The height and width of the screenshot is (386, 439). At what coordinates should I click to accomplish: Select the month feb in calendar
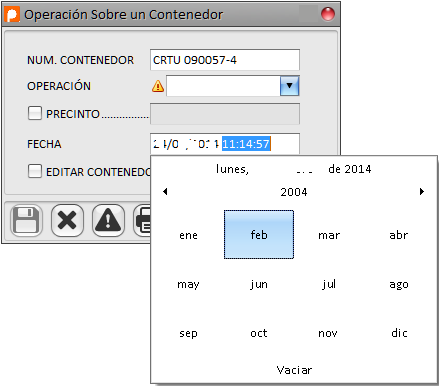click(259, 234)
